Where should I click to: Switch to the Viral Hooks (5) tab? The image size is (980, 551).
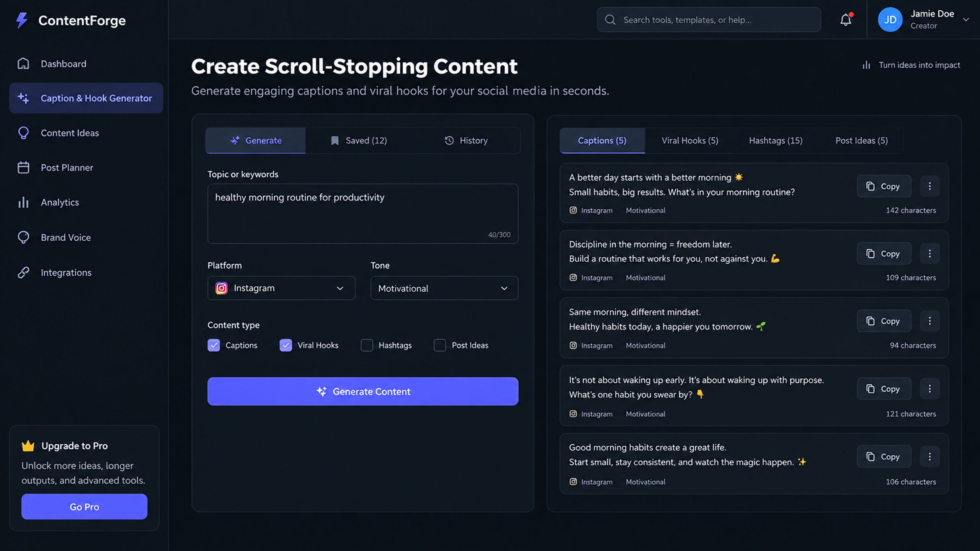[690, 140]
